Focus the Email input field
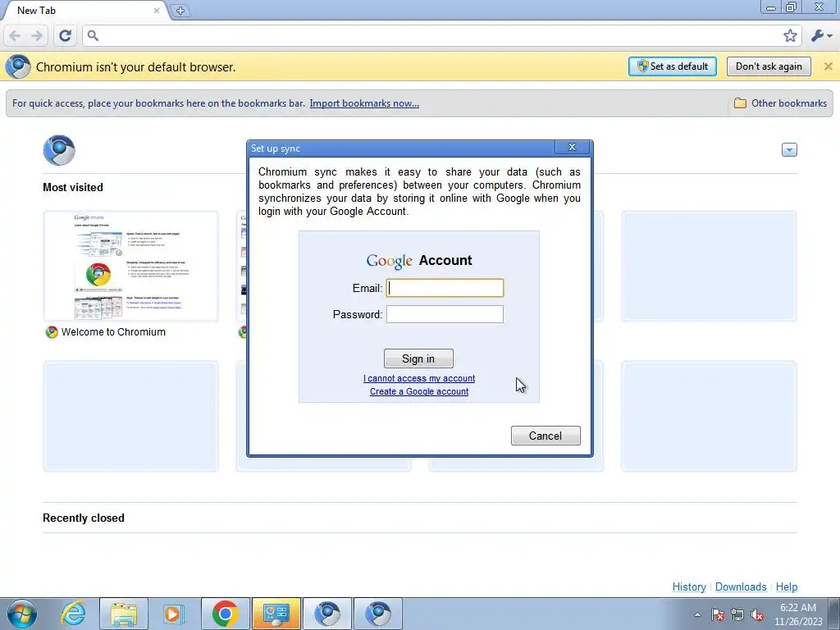Screen dimensions: 840x630 [x=445, y=288]
